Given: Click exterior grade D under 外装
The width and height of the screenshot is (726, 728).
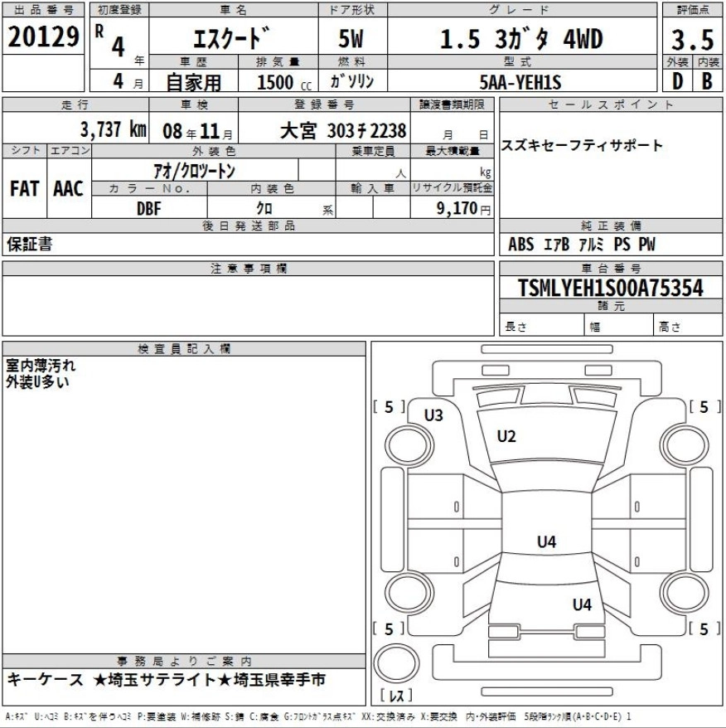Looking at the screenshot, I should click(677, 81).
